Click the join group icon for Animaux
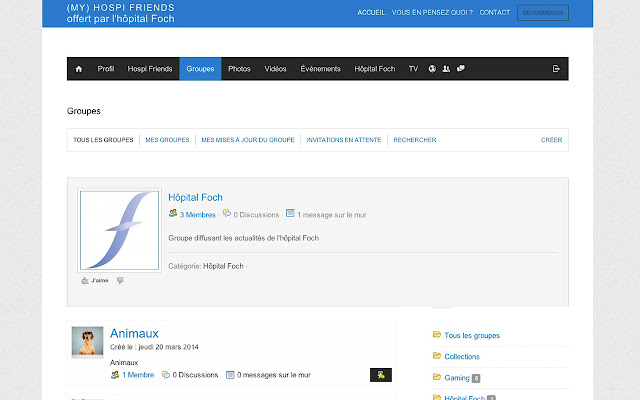Screen dimensions: 640x400 (381, 375)
